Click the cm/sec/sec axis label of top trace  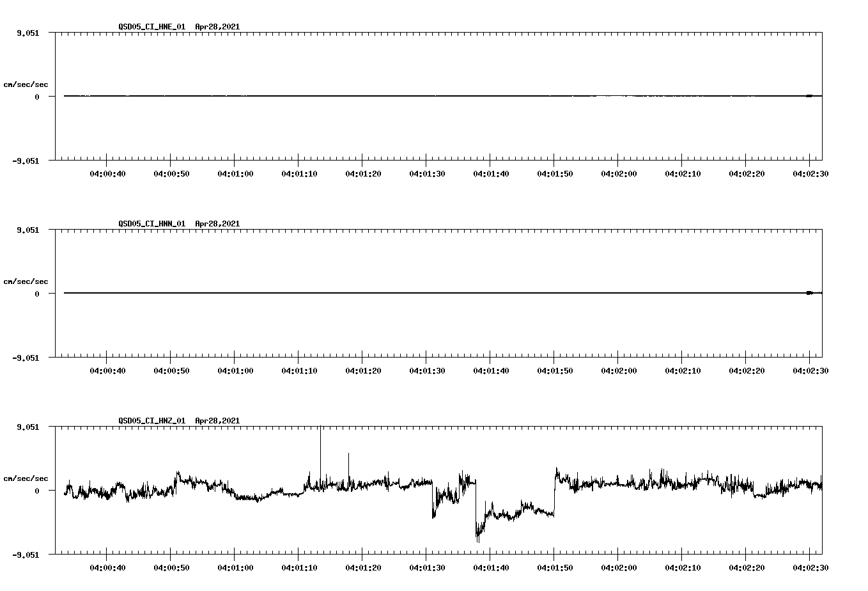tap(26, 83)
